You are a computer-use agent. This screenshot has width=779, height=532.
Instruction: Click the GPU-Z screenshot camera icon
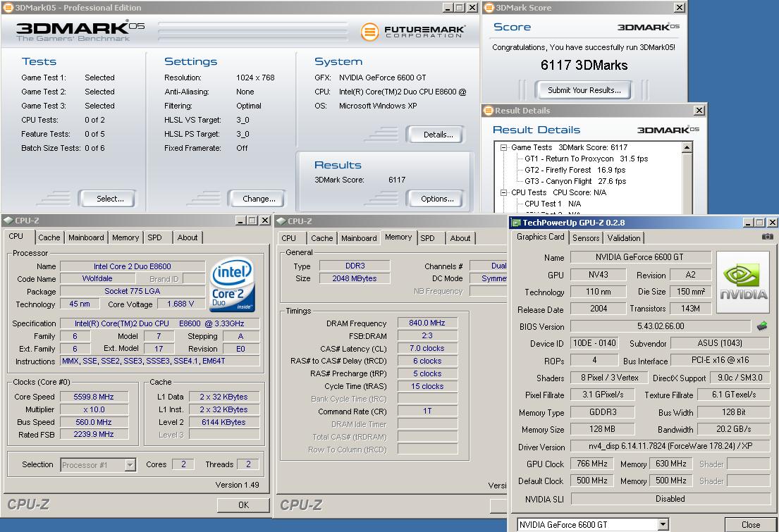pos(767,237)
